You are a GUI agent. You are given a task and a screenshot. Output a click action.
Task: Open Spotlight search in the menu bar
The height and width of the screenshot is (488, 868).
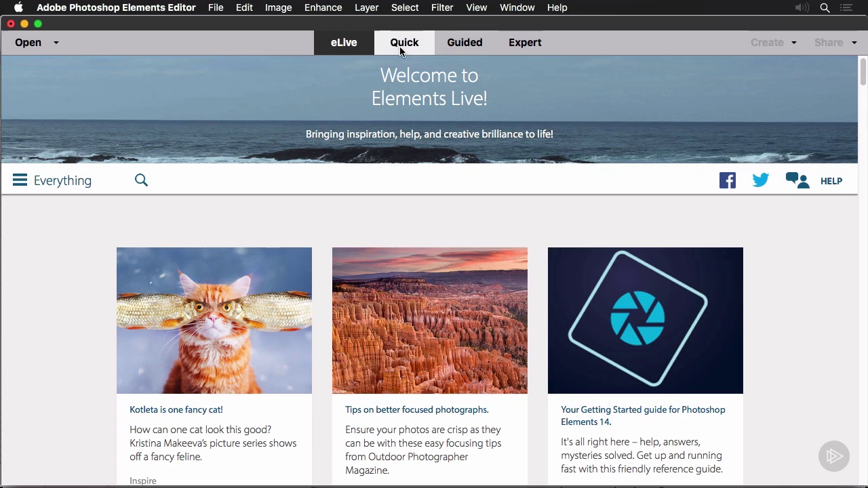825,7
